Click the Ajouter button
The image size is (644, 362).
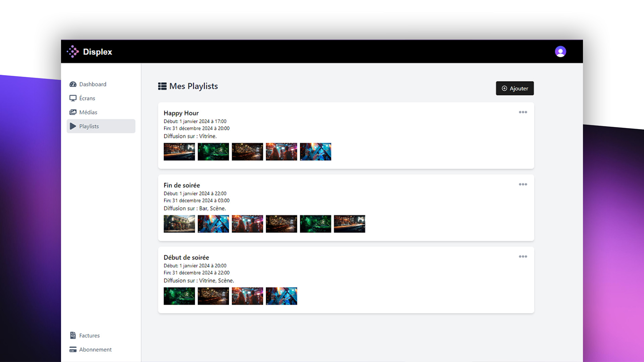(515, 88)
